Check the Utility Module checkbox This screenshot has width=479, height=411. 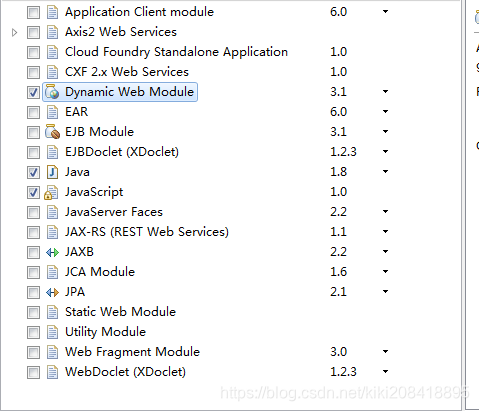click(33, 332)
